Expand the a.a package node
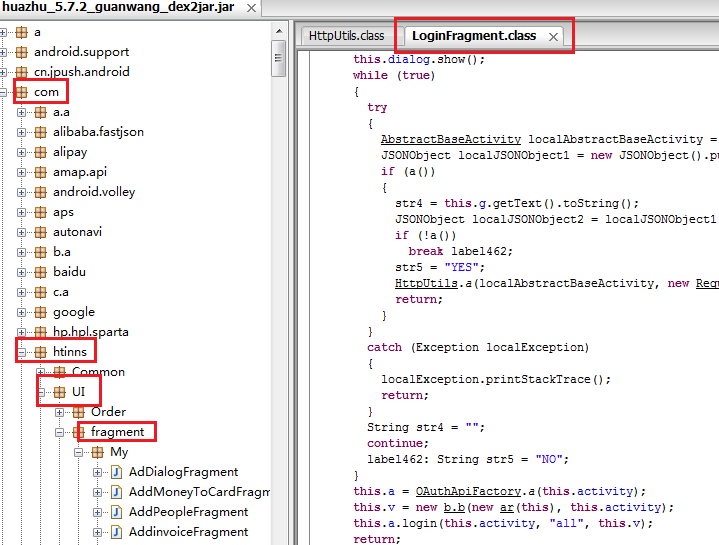This screenshot has width=719, height=545. pos(21,112)
